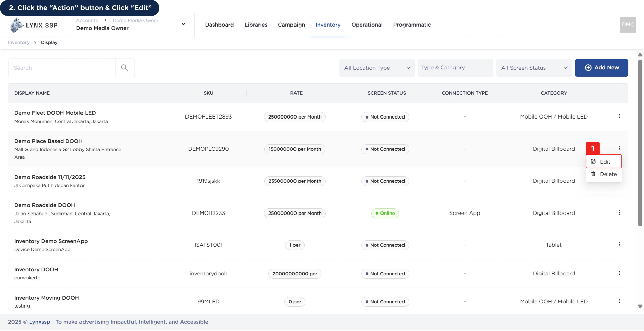Click the SKU column header

pos(208,93)
